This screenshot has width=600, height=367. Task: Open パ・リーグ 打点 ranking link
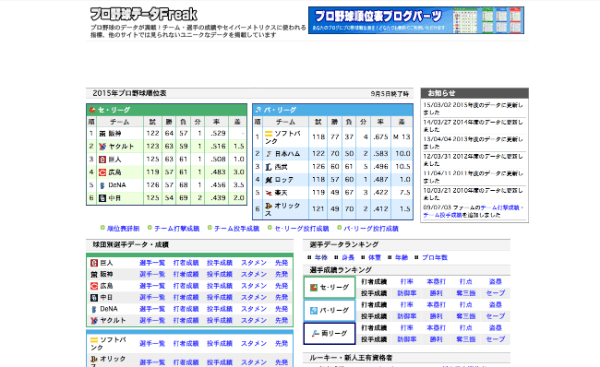tap(466, 305)
